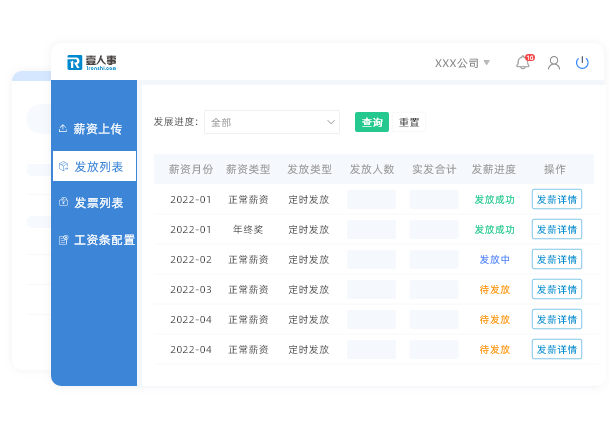
Task: Open 发薪详情 for the 2022-02 row
Action: pos(557,259)
